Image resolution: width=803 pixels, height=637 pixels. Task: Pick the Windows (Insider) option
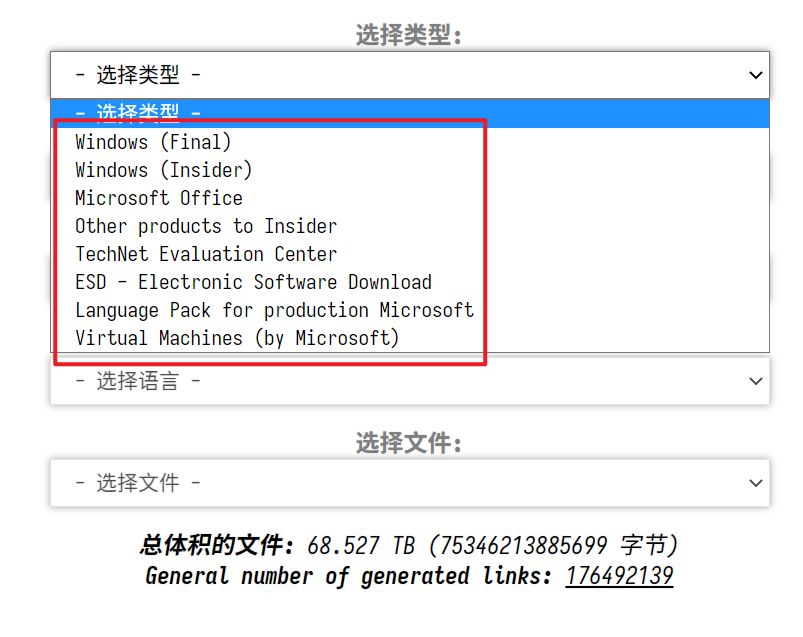coord(164,170)
